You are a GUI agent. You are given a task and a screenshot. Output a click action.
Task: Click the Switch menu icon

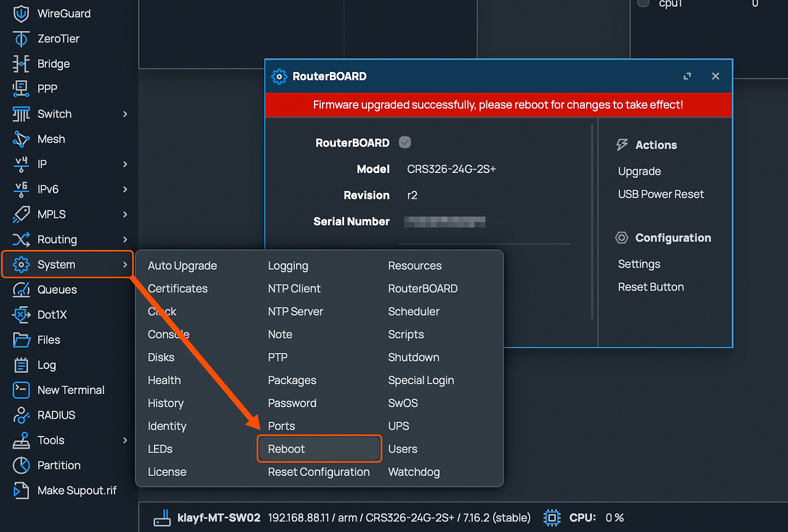21,114
